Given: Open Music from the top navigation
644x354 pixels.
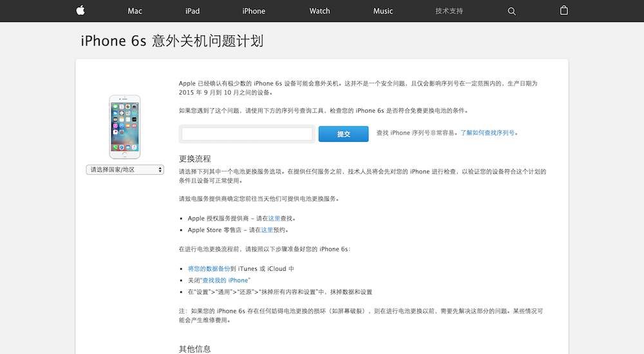Looking at the screenshot, I should click(x=383, y=11).
